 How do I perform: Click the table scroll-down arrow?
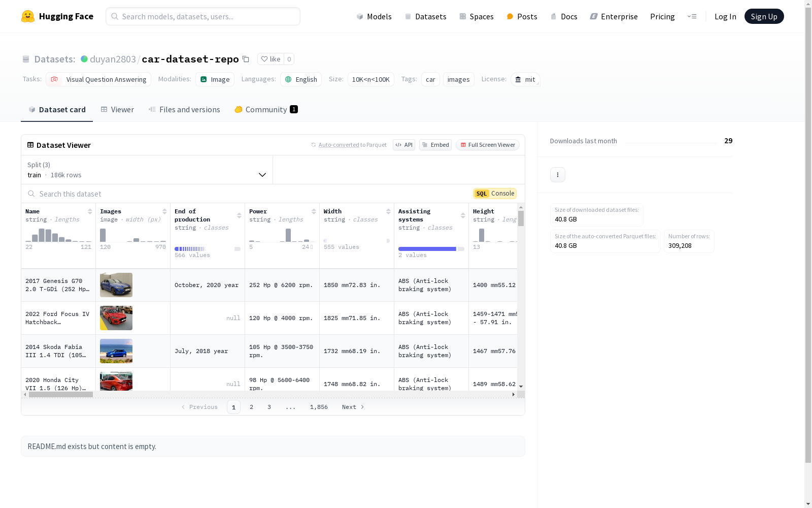521,387
